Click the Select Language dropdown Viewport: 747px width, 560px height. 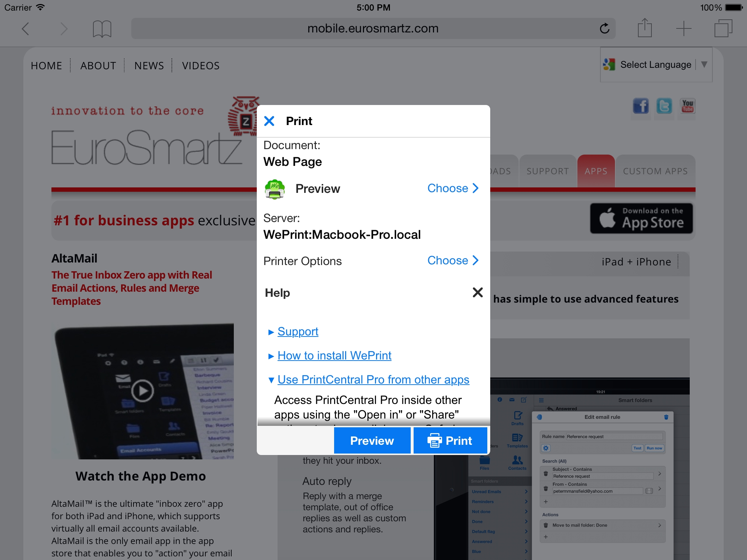(x=655, y=65)
